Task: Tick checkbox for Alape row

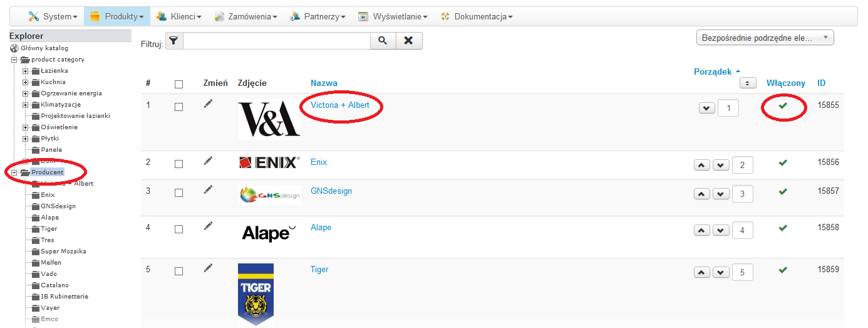Action: (x=179, y=230)
